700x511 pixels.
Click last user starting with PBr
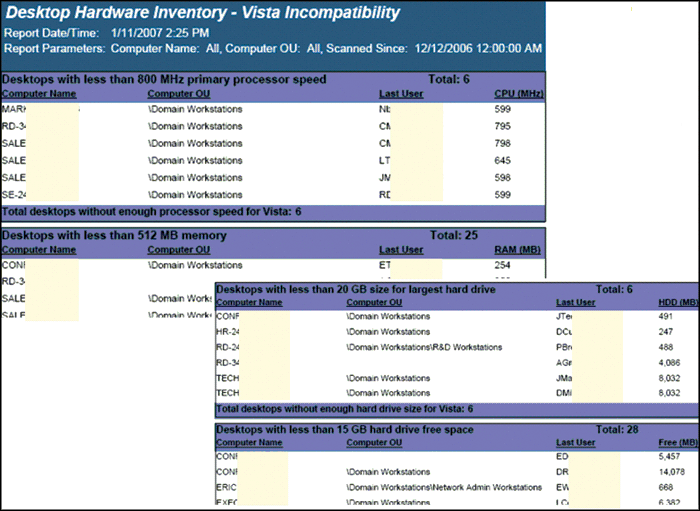(564, 347)
